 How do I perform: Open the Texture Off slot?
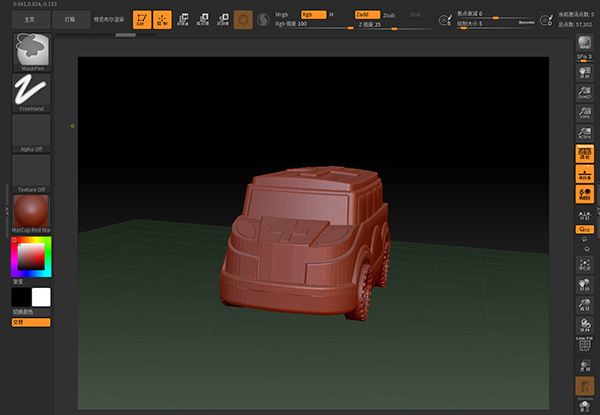coord(31,170)
